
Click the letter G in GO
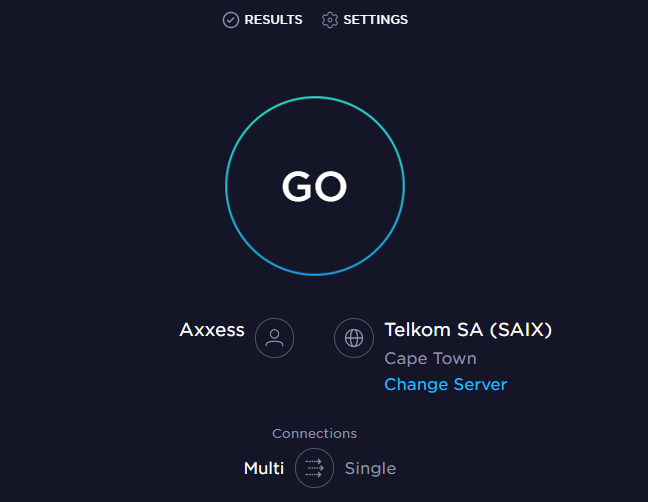296,187
